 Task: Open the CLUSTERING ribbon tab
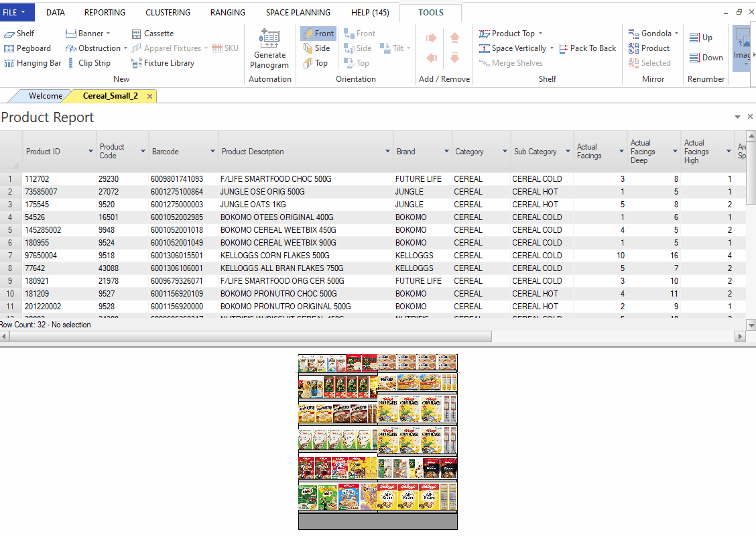168,13
